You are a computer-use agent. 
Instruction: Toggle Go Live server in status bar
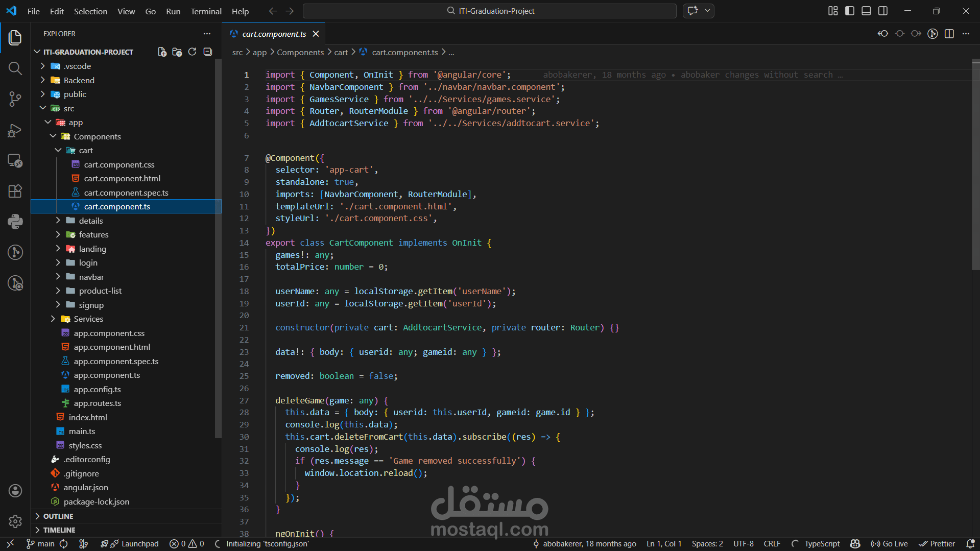[889, 544]
